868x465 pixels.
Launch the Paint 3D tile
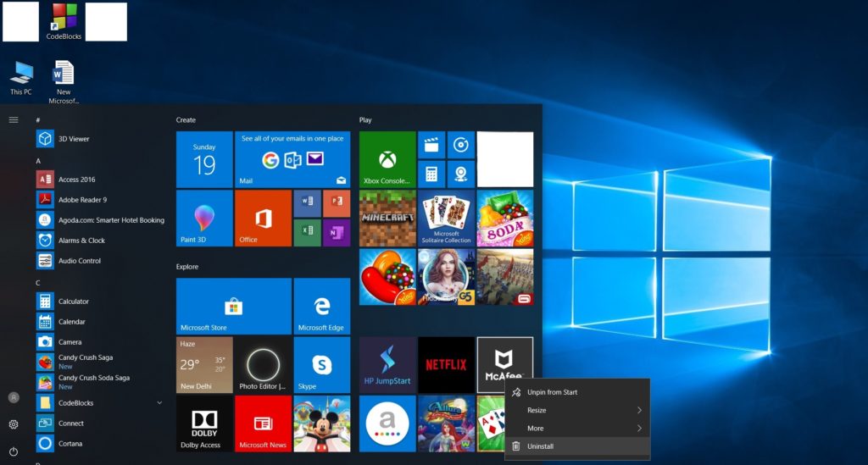click(204, 219)
